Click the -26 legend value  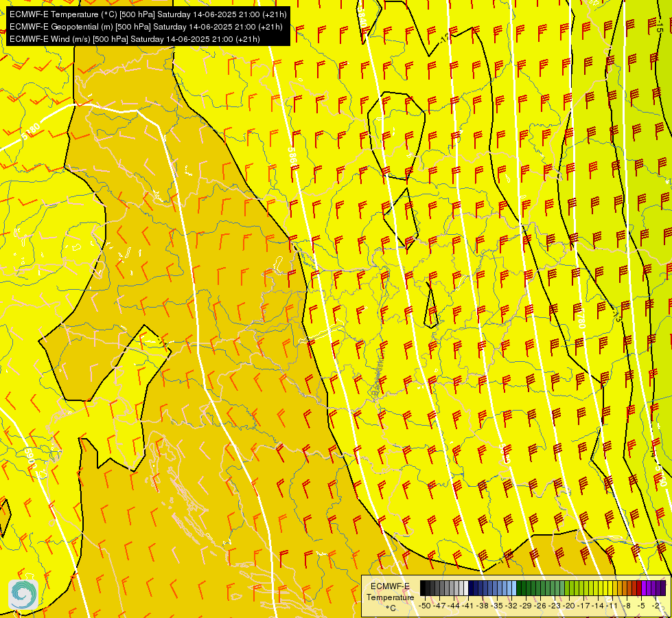coord(540,606)
